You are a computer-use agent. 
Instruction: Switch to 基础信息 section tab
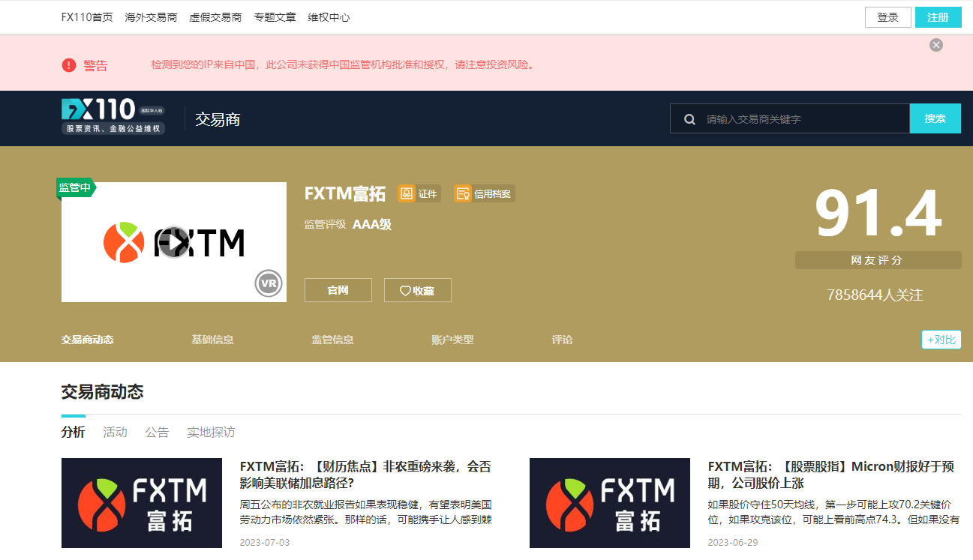click(x=213, y=340)
